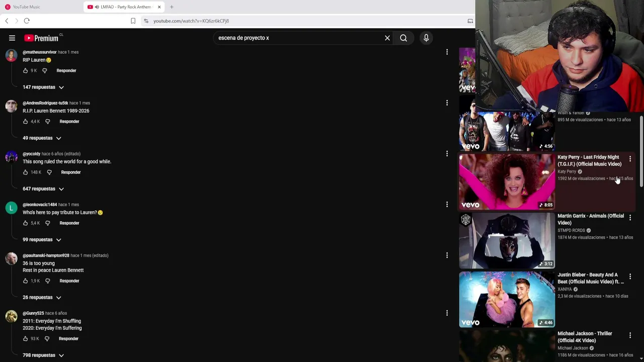Reply to @Gunry525's comment with Responder
This screenshot has height=362, width=644.
(x=68, y=338)
